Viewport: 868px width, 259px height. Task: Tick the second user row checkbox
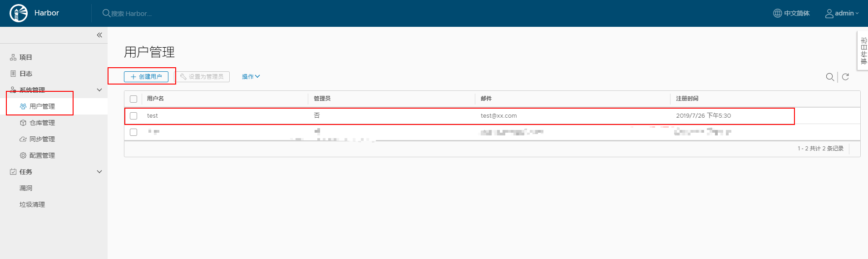pos(133,132)
